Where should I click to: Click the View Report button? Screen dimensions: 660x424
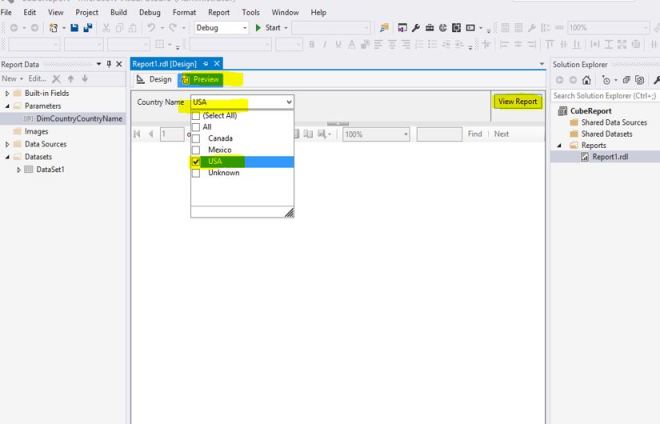517,101
